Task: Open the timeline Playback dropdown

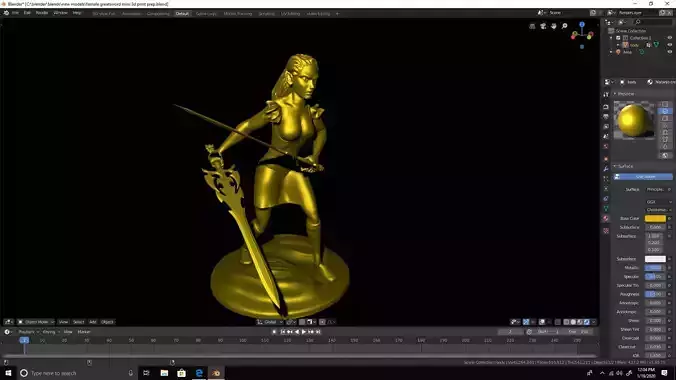Action: [28, 332]
